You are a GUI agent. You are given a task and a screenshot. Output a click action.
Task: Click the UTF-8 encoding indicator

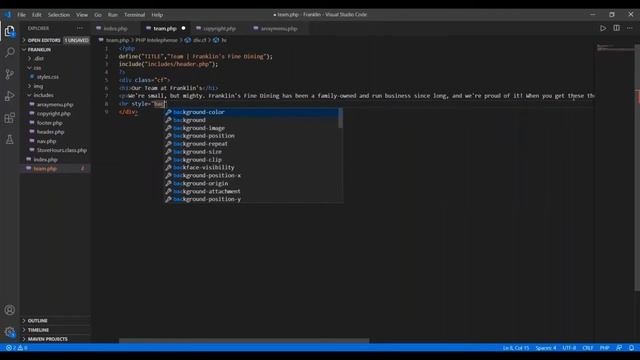[569, 348]
